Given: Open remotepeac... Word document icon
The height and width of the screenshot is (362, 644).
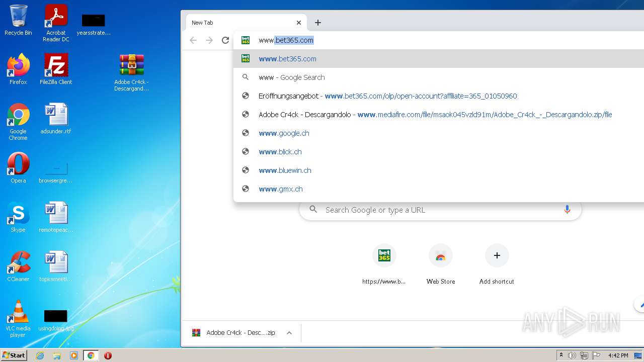Looking at the screenshot, I should point(56,217).
